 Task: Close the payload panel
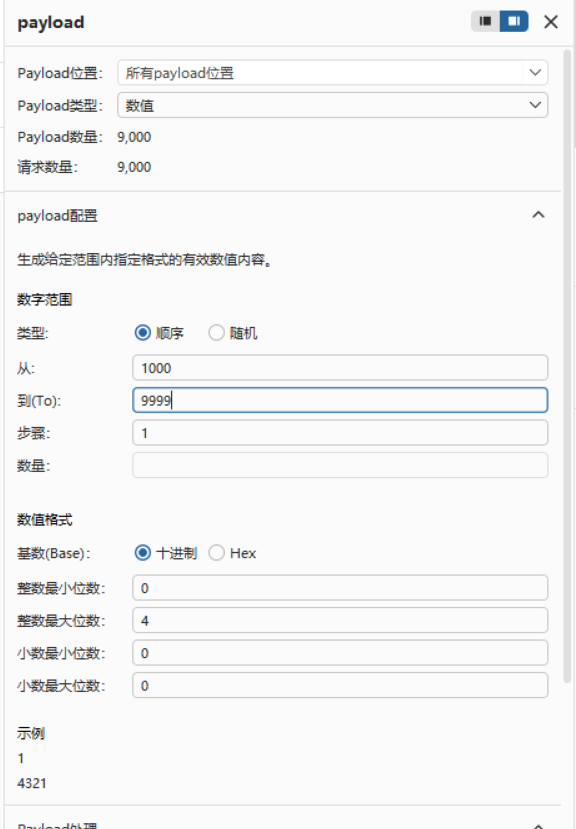[x=551, y=22]
